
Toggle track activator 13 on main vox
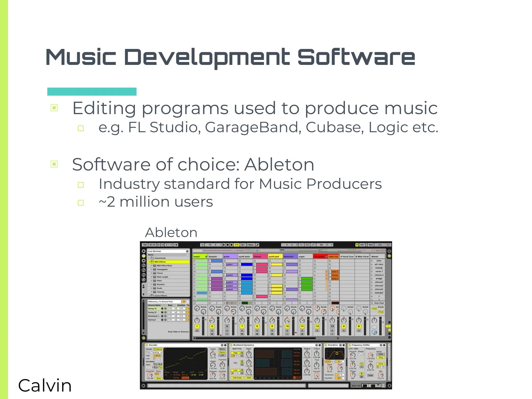click(332, 326)
